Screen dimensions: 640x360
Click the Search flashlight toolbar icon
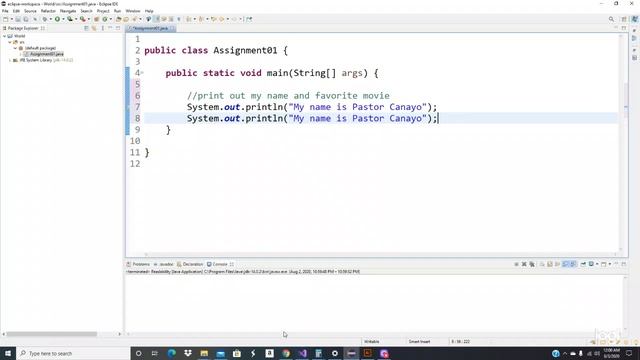pos(135,19)
